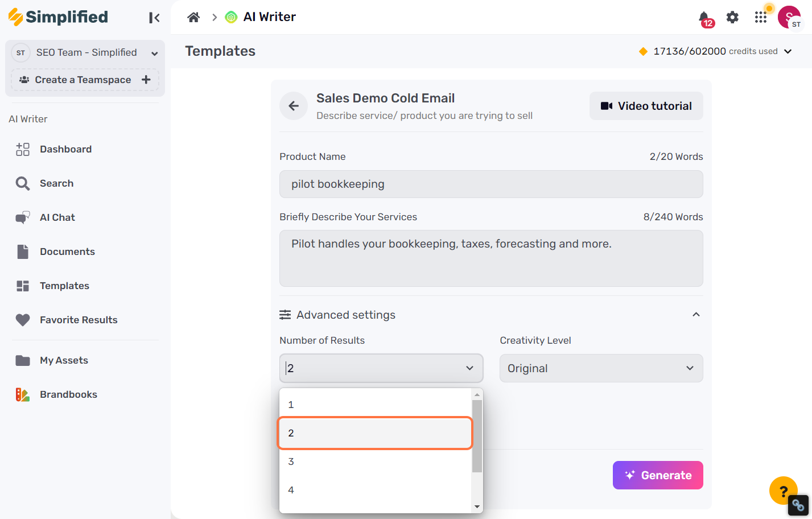812x519 pixels.
Task: Click the back arrow beside Sales Demo Cold Email
Action: 294,106
